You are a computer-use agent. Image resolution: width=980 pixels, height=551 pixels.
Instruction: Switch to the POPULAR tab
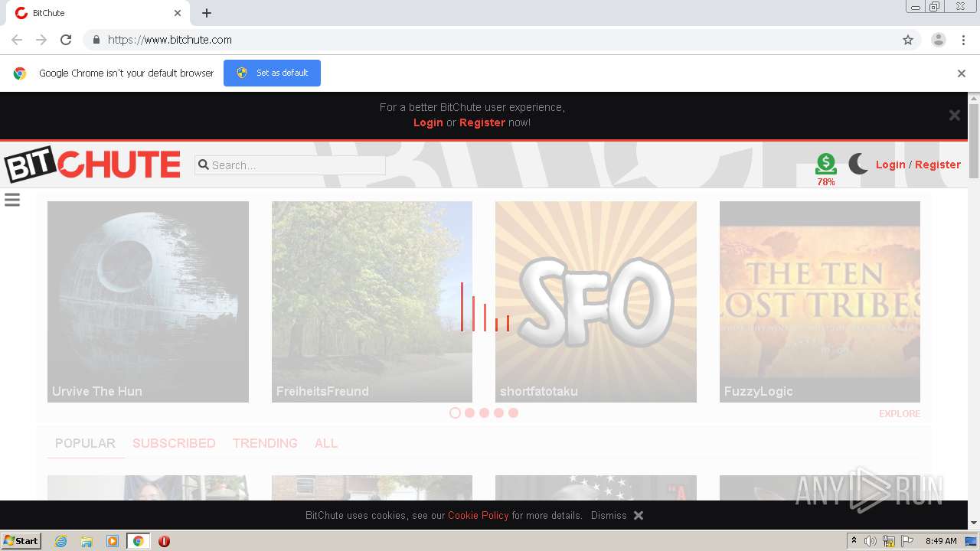pyautogui.click(x=85, y=443)
